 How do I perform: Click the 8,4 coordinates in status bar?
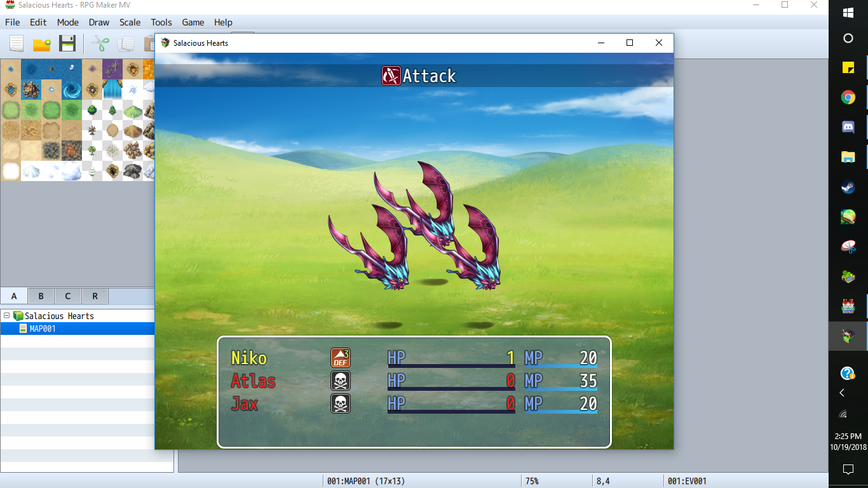click(603, 481)
